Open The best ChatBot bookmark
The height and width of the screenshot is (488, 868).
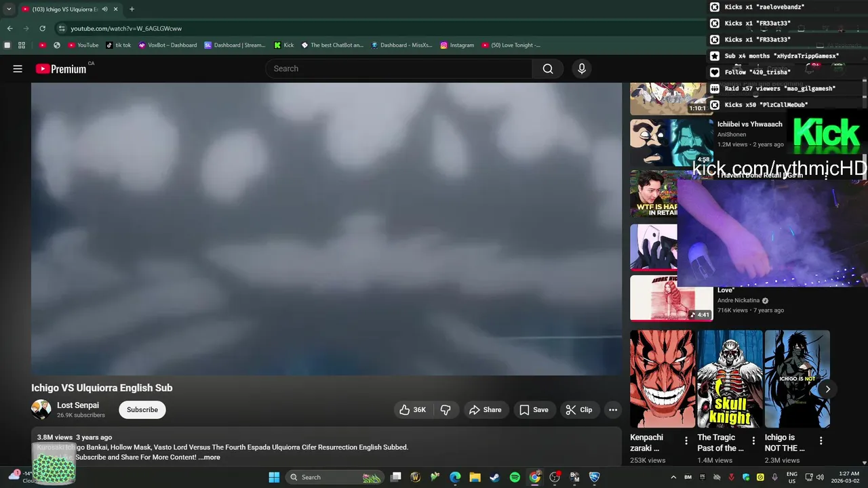[x=332, y=45]
